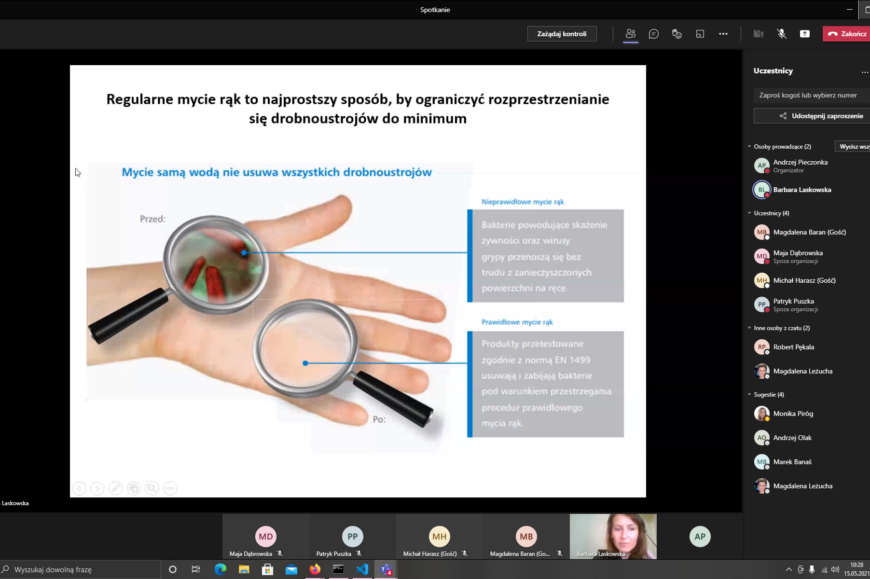Click Maja Dąbrowska video tile
This screenshot has height=579, width=870.
[265, 536]
